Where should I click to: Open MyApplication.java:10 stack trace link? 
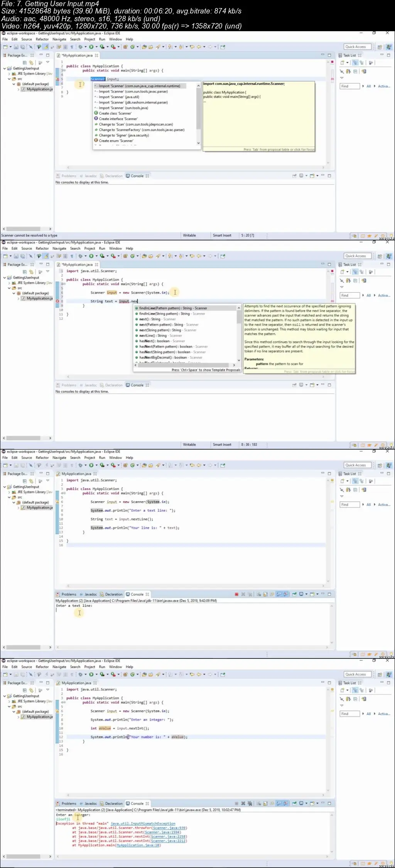(x=138, y=845)
